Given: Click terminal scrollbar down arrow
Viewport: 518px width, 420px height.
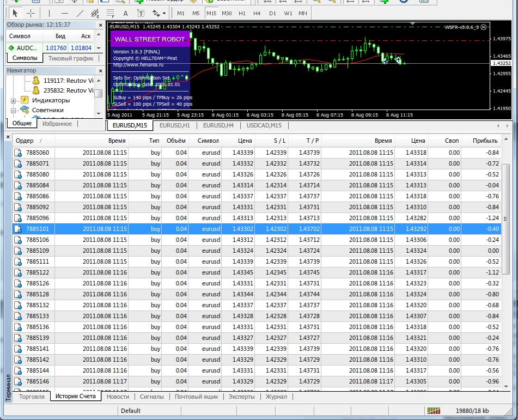Looking at the screenshot, I should (x=506, y=387).
